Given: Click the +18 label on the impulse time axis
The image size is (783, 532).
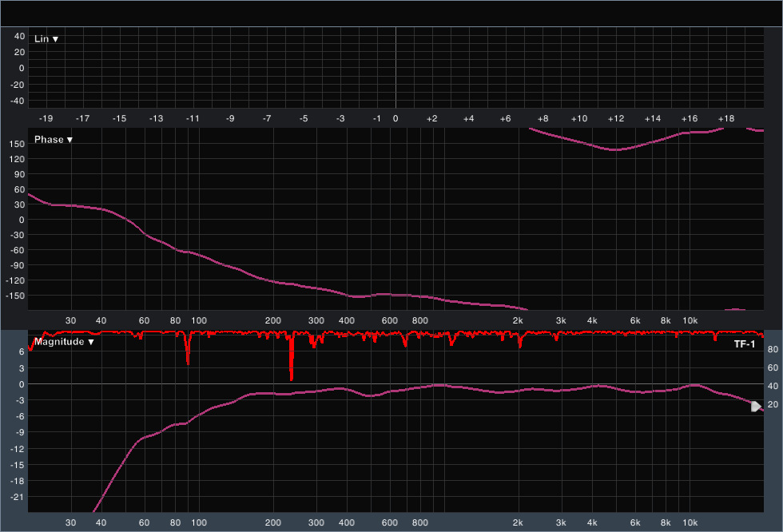Looking at the screenshot, I should pos(726,119).
